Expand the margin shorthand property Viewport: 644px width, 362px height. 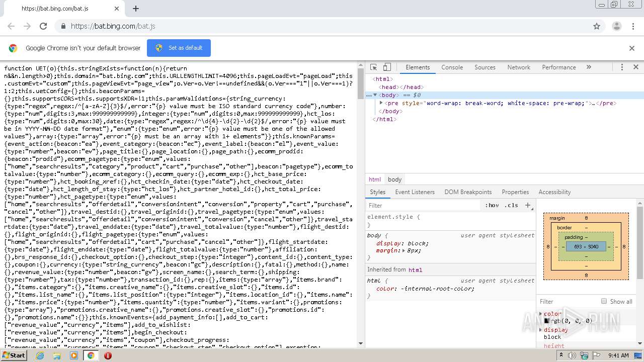(404, 250)
